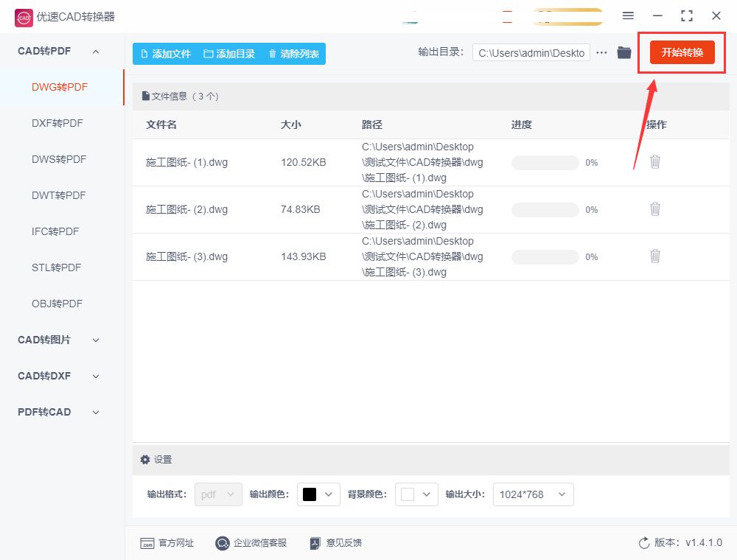Click 清除列表 clear list button
737x560 pixels.
click(x=293, y=54)
